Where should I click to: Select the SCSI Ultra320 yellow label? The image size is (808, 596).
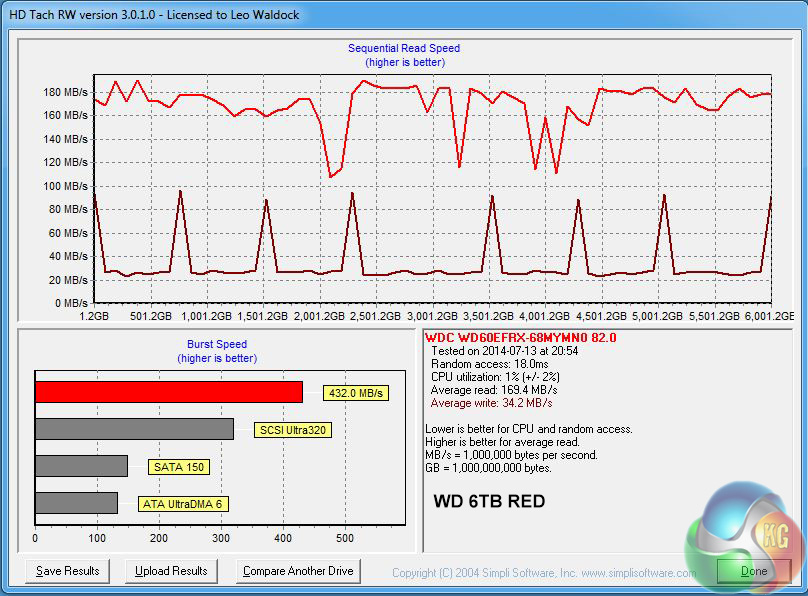pyautogui.click(x=293, y=430)
